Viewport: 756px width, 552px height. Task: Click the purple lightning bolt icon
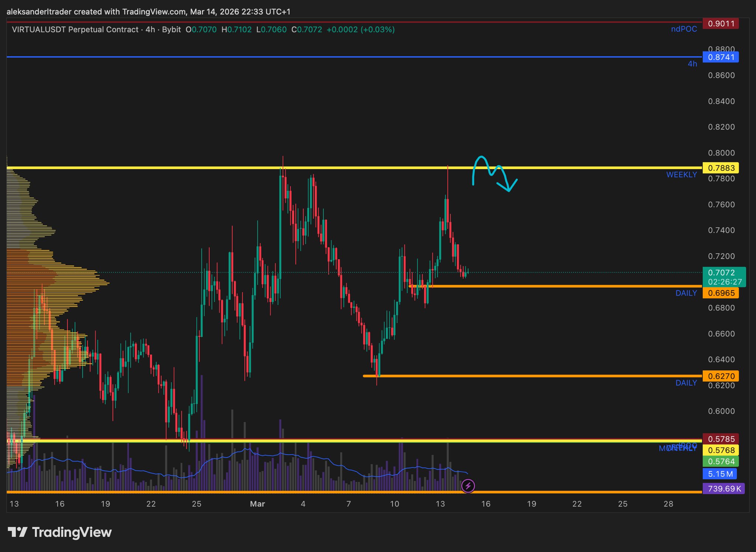[x=468, y=486]
